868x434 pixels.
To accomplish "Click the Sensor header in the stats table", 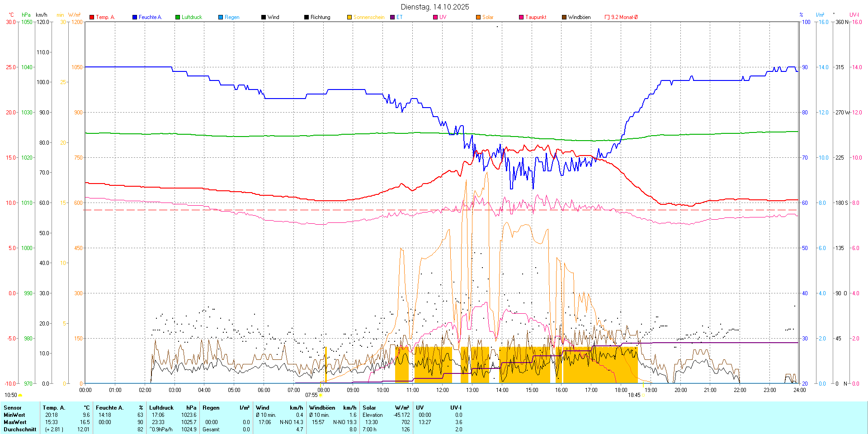I will (13, 408).
